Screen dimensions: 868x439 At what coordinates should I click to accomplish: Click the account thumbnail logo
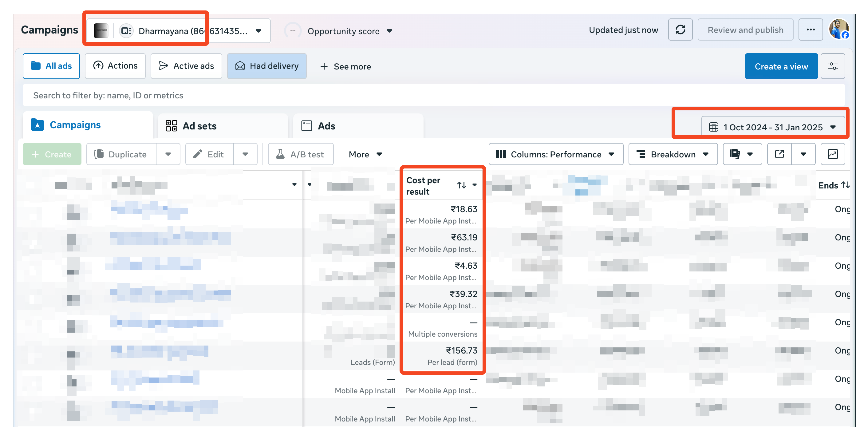101,31
